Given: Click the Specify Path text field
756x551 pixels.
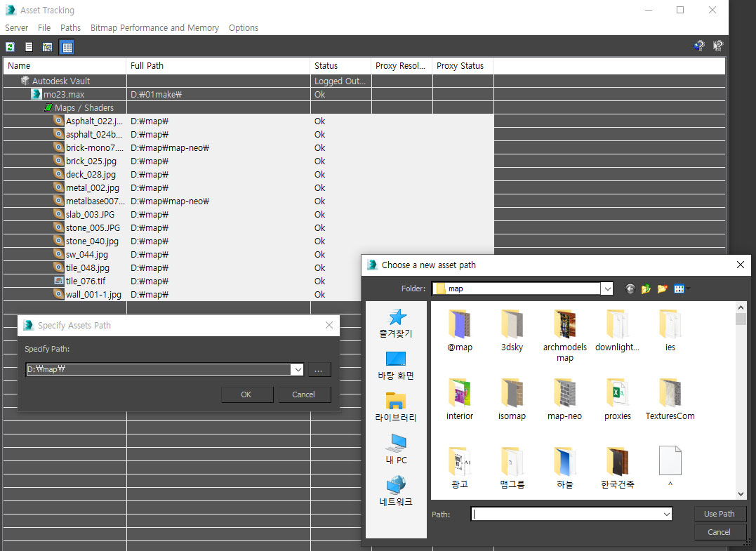Looking at the screenshot, I should pyautogui.click(x=159, y=370).
